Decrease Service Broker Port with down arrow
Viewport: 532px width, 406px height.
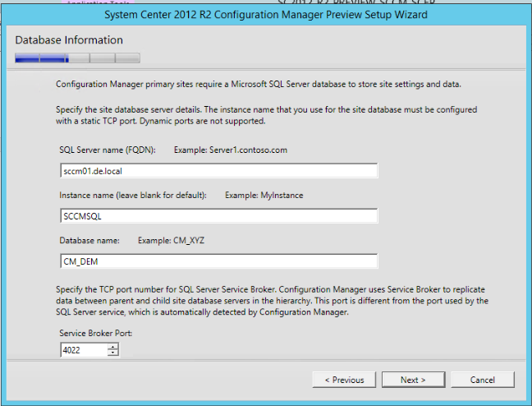(x=112, y=353)
